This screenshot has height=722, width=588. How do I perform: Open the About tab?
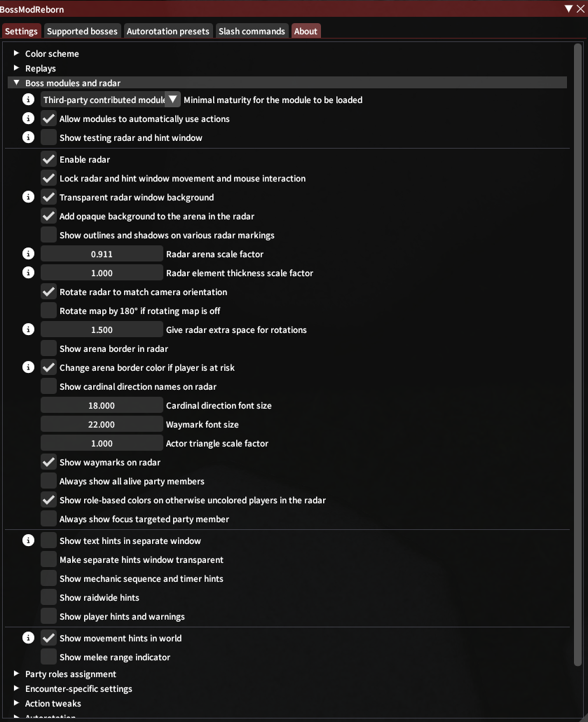point(306,31)
